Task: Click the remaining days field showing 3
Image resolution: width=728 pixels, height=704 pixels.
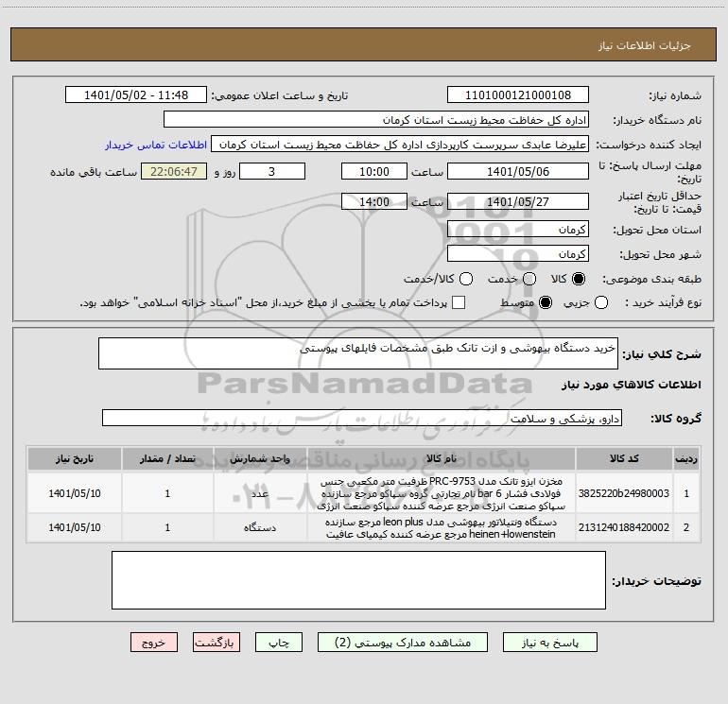Action: click(x=272, y=172)
